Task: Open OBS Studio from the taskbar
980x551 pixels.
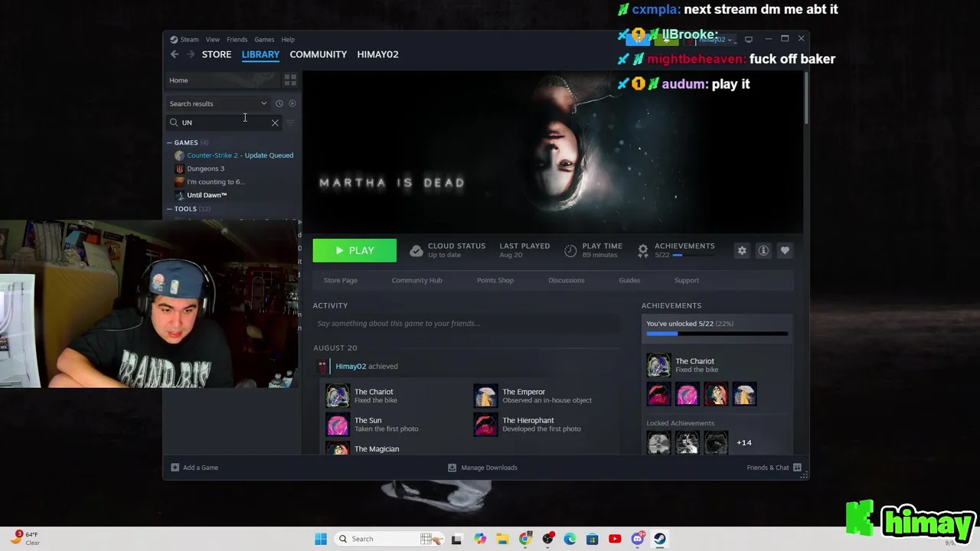Action: (x=547, y=539)
